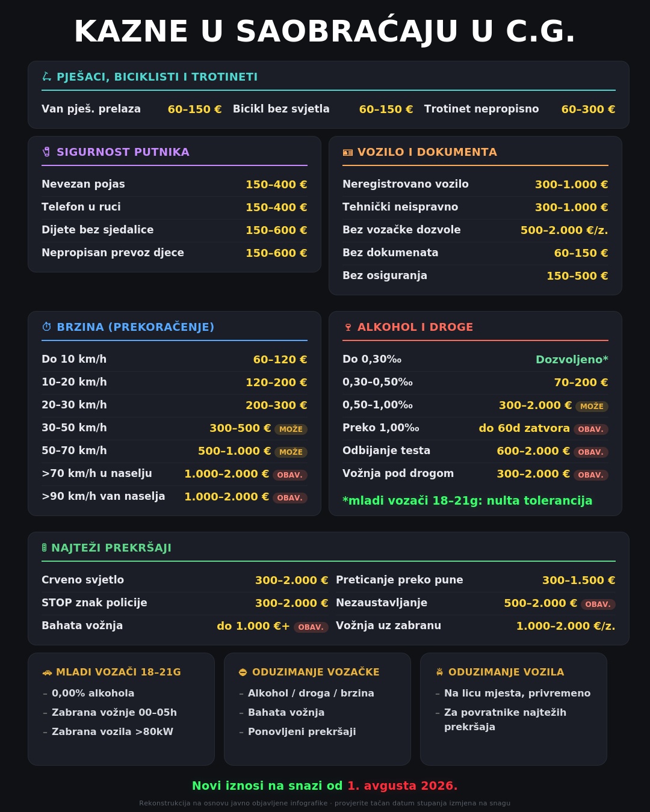This screenshot has height=812, width=650.
Task: Click the mladi vozači nulta tolerancija note
Action: [x=468, y=500]
